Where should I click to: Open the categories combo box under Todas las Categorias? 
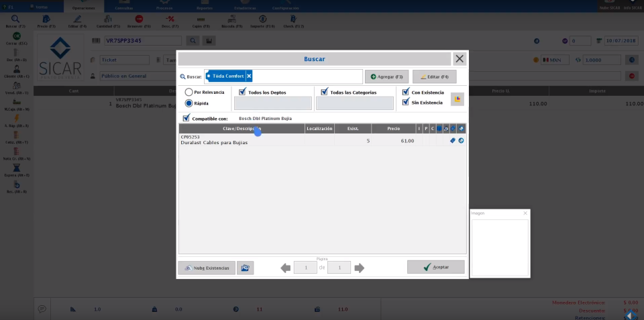(x=355, y=103)
